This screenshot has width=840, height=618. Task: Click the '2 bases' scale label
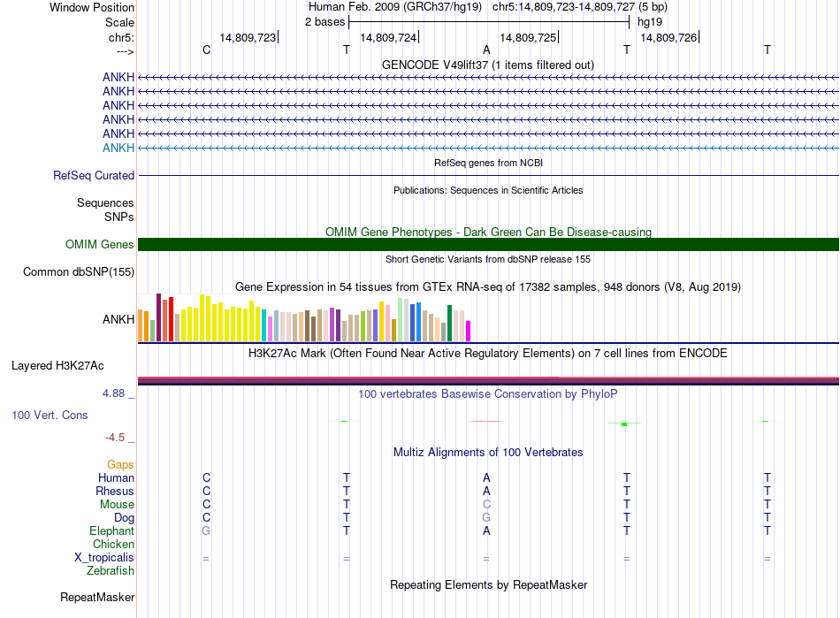(325, 22)
